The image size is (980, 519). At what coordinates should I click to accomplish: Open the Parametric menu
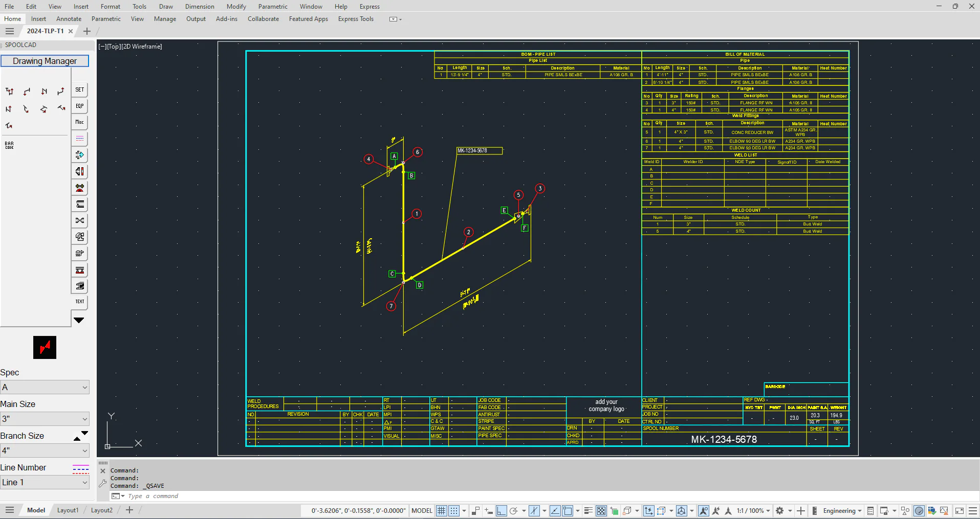(273, 7)
